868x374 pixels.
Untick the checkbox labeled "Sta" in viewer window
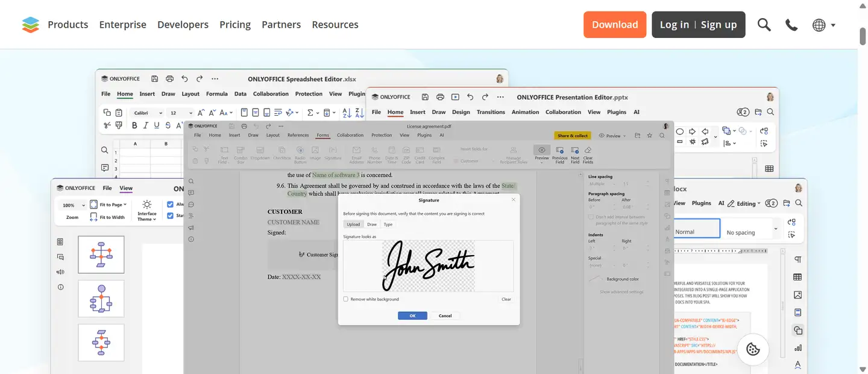click(x=170, y=216)
